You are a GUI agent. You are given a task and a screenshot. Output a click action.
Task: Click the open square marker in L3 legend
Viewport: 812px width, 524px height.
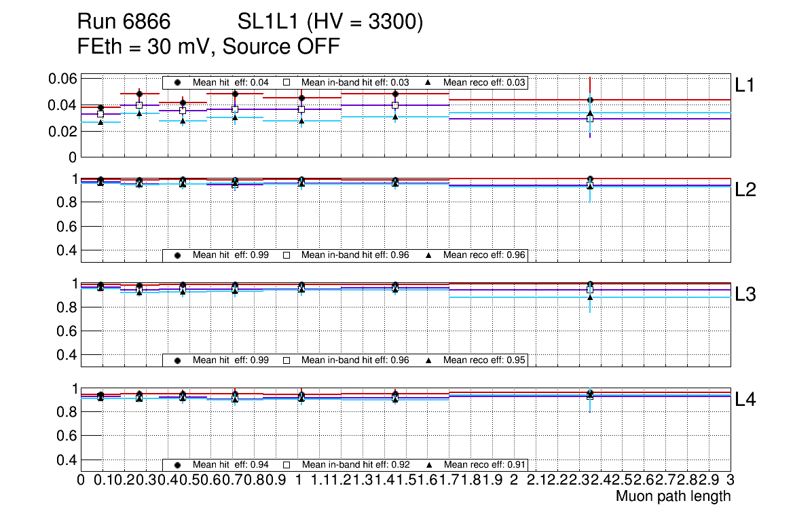[286, 360]
